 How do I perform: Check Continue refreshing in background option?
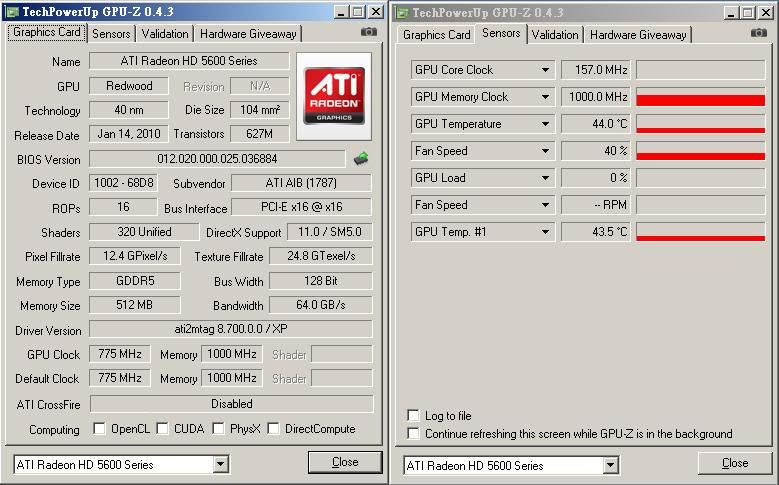(x=414, y=434)
